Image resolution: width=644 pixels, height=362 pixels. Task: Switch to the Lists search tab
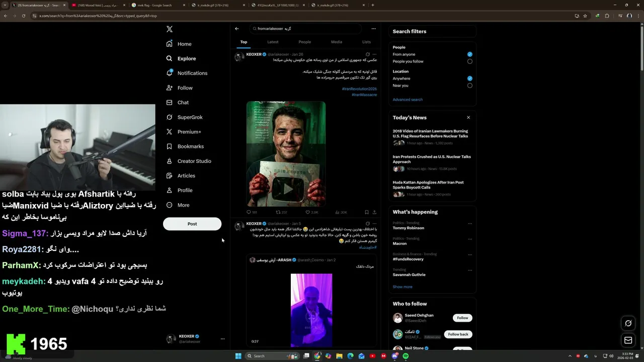tap(366, 42)
